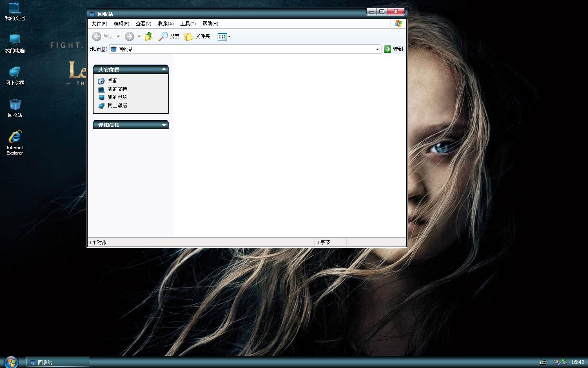Open the 帮助(H) menu
This screenshot has height=368, width=588.
coord(210,24)
